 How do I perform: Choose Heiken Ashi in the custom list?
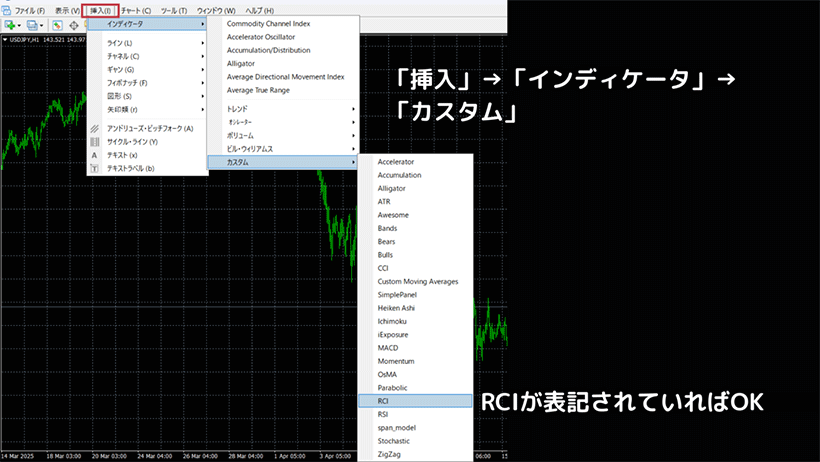coord(415,308)
